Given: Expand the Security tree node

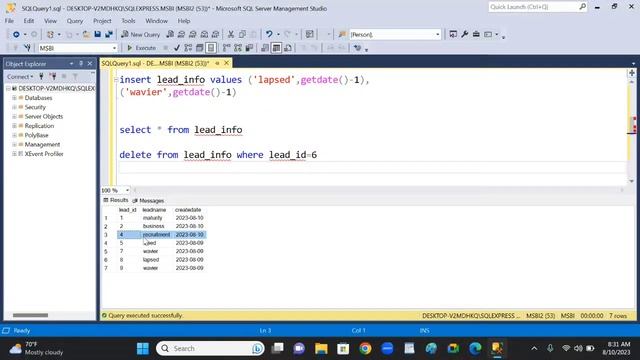Looking at the screenshot, I should (14, 107).
